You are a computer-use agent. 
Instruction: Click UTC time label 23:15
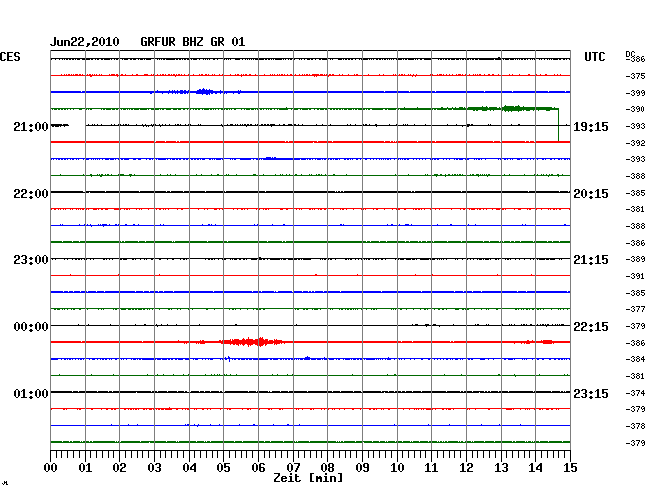point(591,393)
